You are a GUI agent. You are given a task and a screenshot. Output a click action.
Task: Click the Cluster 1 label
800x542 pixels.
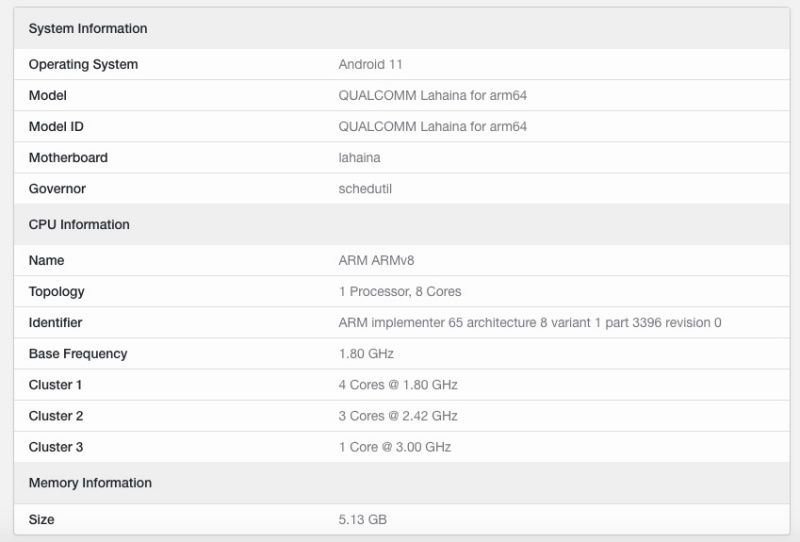[55, 385]
